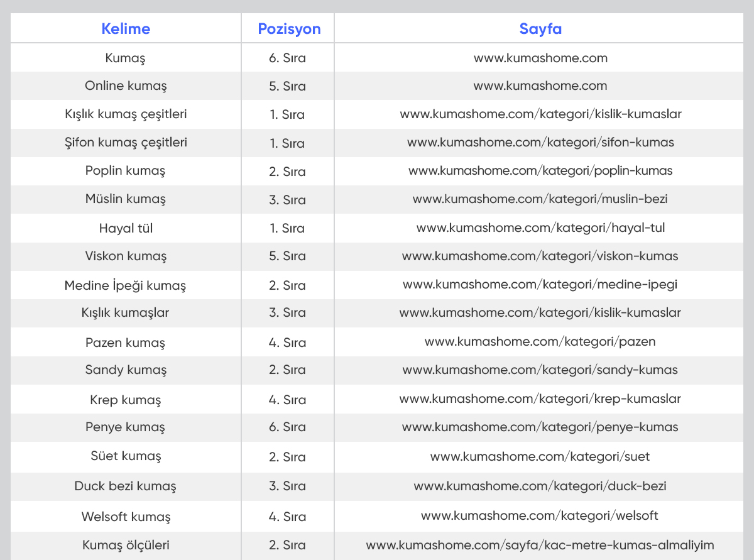Select position value for Kumaş ölçüleri

288,545
